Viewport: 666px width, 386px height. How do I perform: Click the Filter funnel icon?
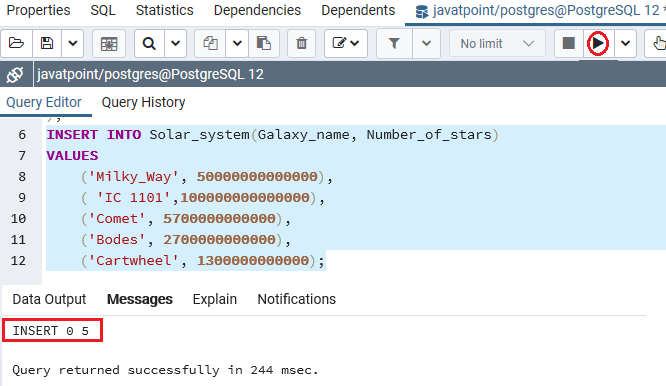tap(394, 43)
